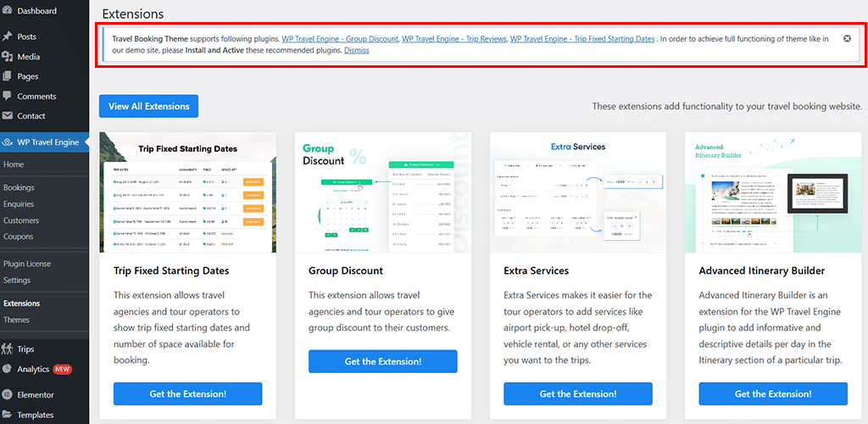Image resolution: width=868 pixels, height=424 pixels.
Task: Click the Dashboard icon in sidebar
Action: pyautogui.click(x=8, y=11)
